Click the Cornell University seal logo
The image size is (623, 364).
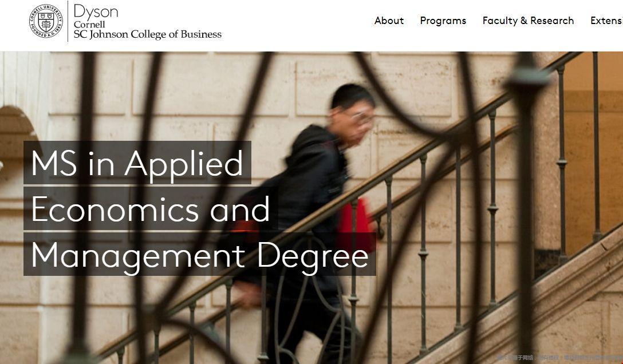point(46,21)
